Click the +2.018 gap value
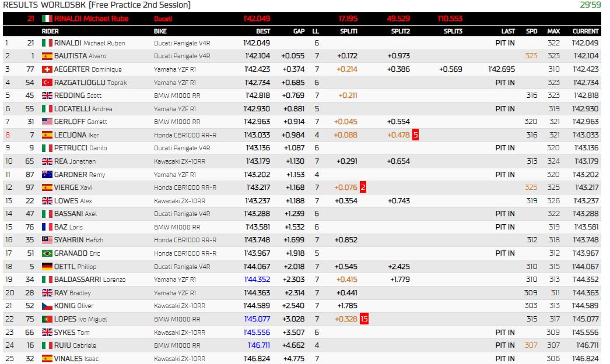610x364 pixels. click(x=294, y=267)
